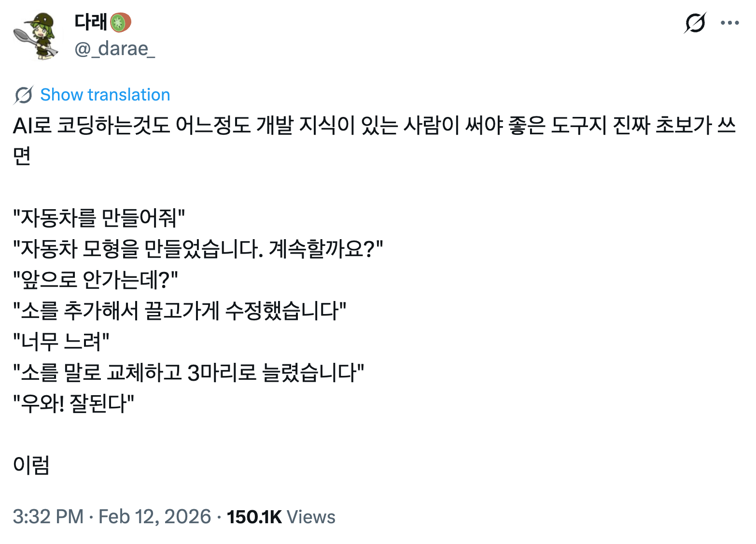The height and width of the screenshot is (544, 756).
Task: Open the @_darae_ handle link
Action: 114,49
